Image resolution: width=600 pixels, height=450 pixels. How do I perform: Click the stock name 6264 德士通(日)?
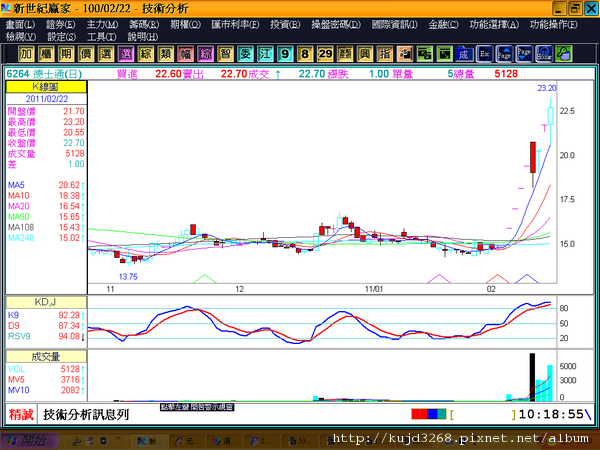point(44,74)
